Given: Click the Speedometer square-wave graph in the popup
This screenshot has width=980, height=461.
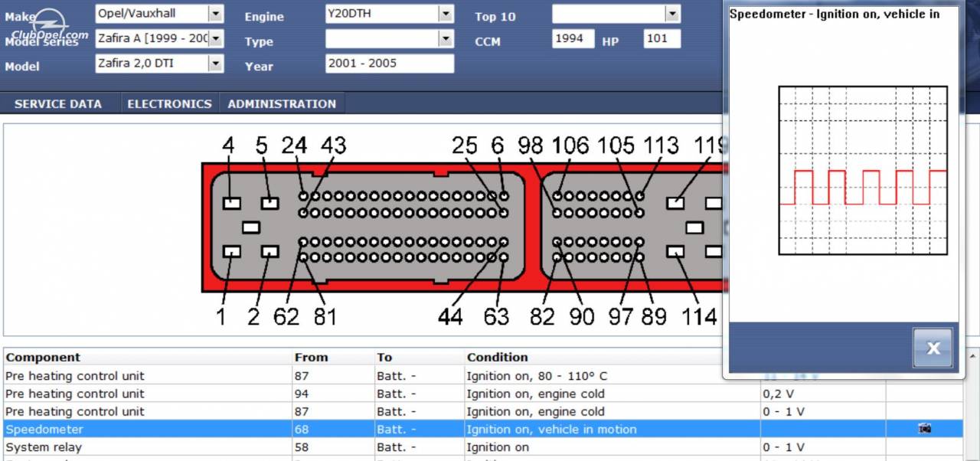Looking at the screenshot, I should pos(863,170).
